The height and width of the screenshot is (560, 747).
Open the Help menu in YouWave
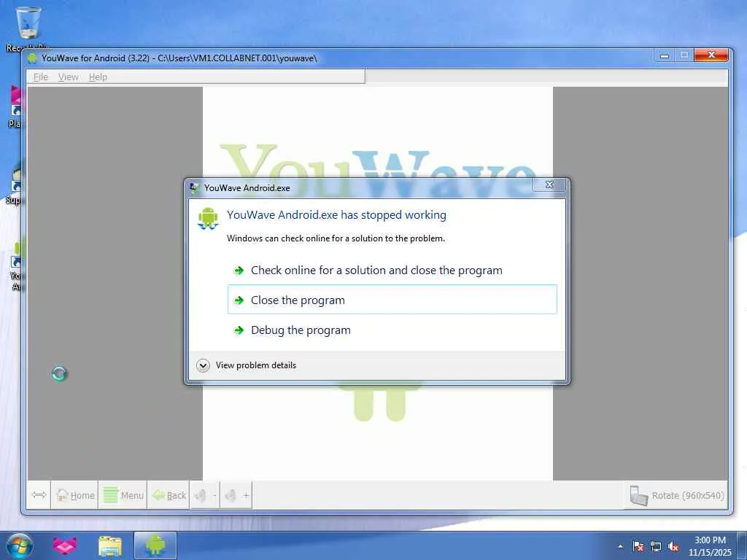pos(98,77)
